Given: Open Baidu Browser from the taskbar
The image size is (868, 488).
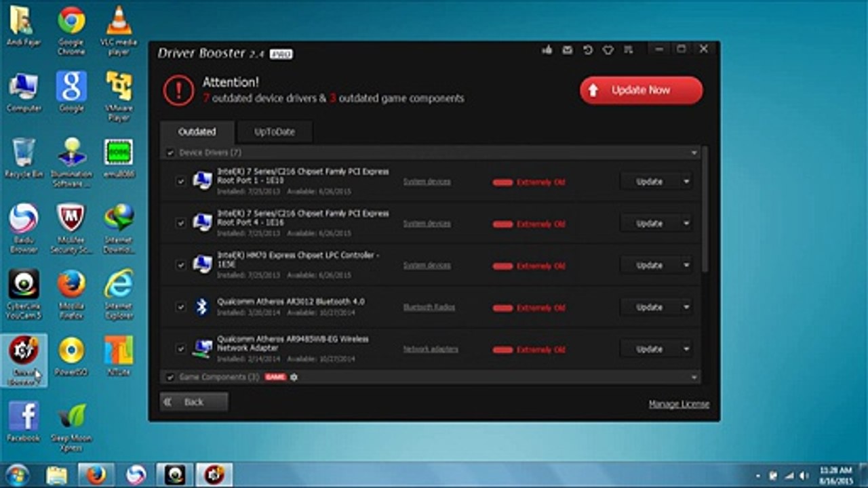Looking at the screenshot, I should point(136,475).
